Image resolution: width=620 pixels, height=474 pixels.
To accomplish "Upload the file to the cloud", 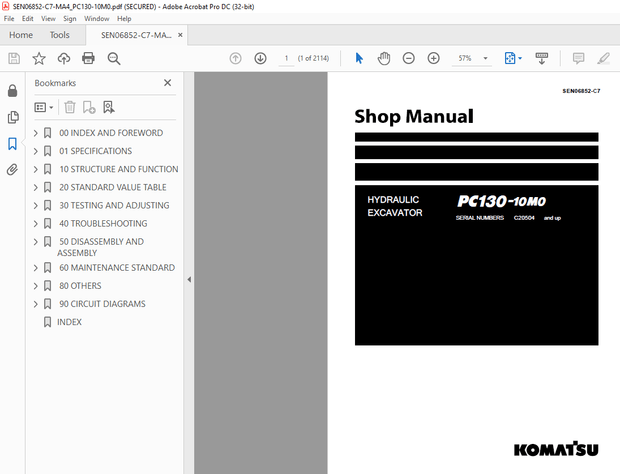I will pos(64,59).
